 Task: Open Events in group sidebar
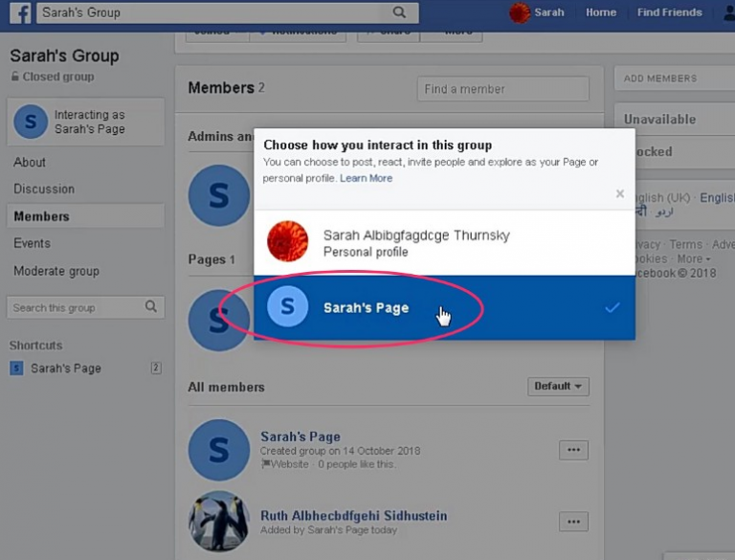(32, 243)
